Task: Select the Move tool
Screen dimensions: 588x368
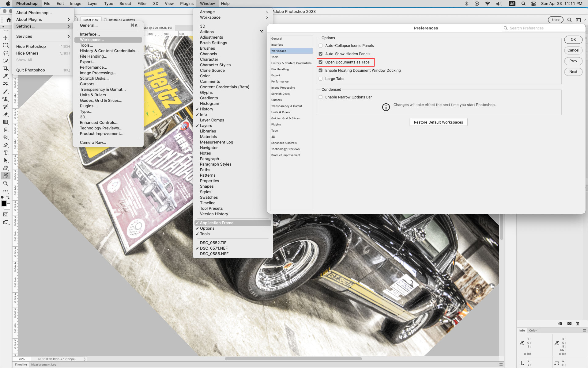Action: [x=6, y=38]
